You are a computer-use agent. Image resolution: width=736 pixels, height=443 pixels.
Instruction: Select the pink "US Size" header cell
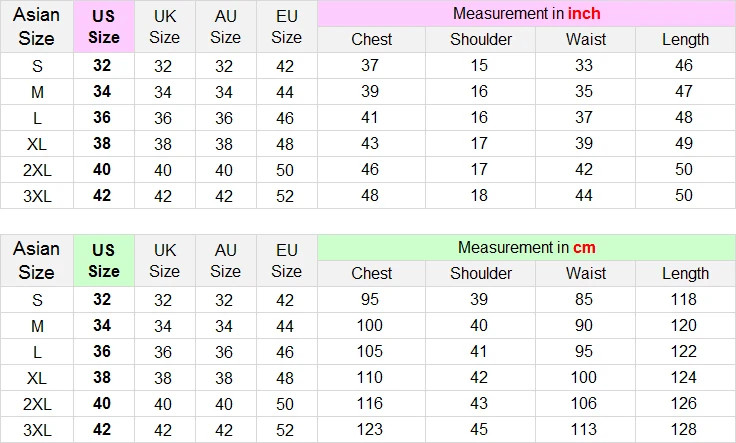pyautogui.click(x=103, y=27)
